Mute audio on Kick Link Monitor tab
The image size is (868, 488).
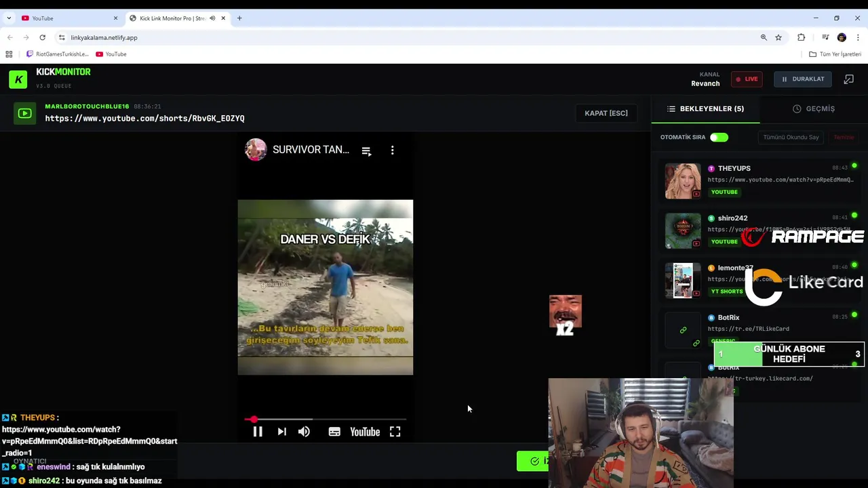point(212,18)
